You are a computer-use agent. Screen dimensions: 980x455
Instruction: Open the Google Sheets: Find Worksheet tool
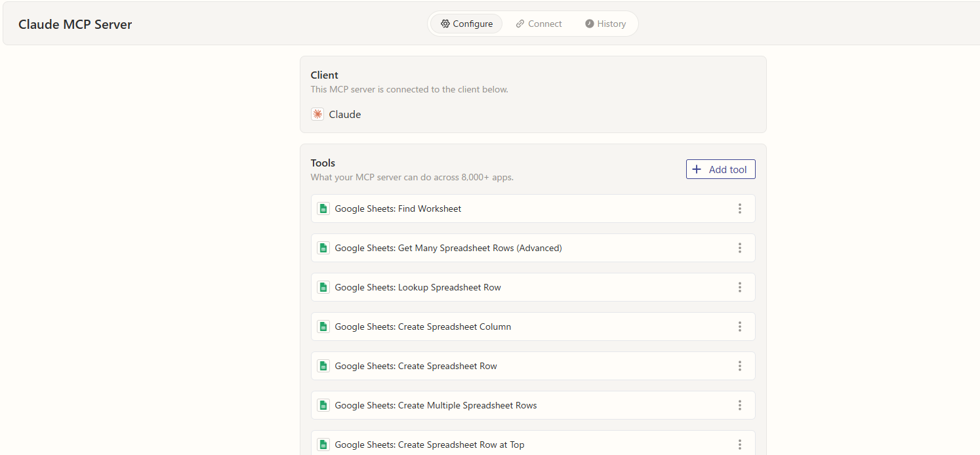pos(533,208)
